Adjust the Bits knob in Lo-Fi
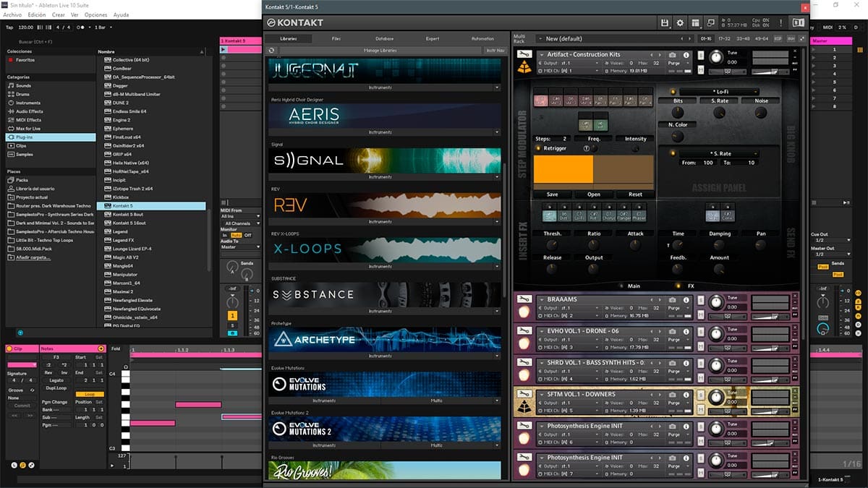 tap(678, 112)
